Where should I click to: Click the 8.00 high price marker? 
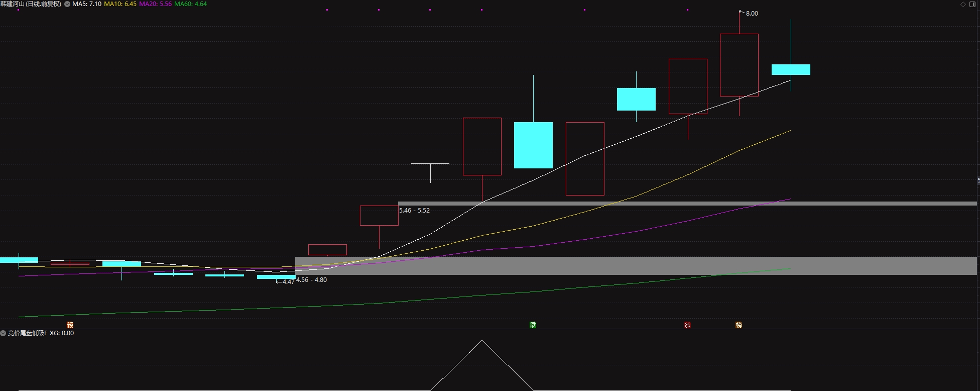(752, 14)
